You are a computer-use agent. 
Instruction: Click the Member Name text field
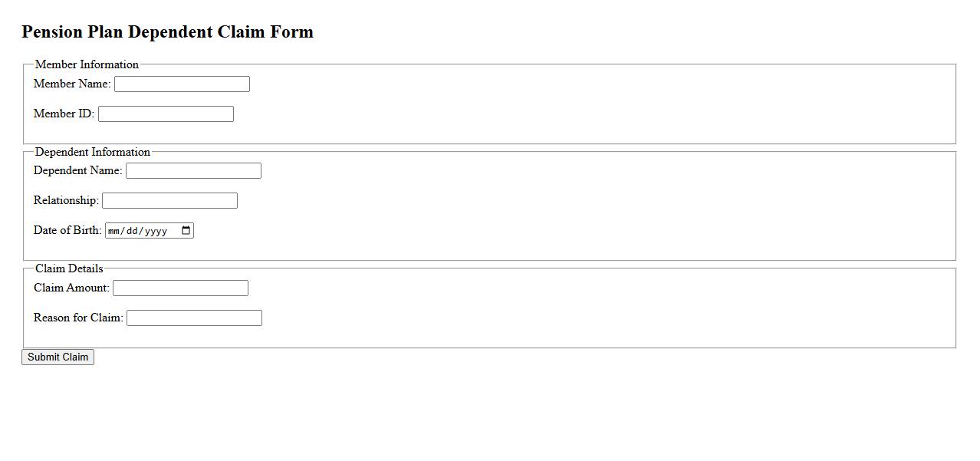(182, 84)
